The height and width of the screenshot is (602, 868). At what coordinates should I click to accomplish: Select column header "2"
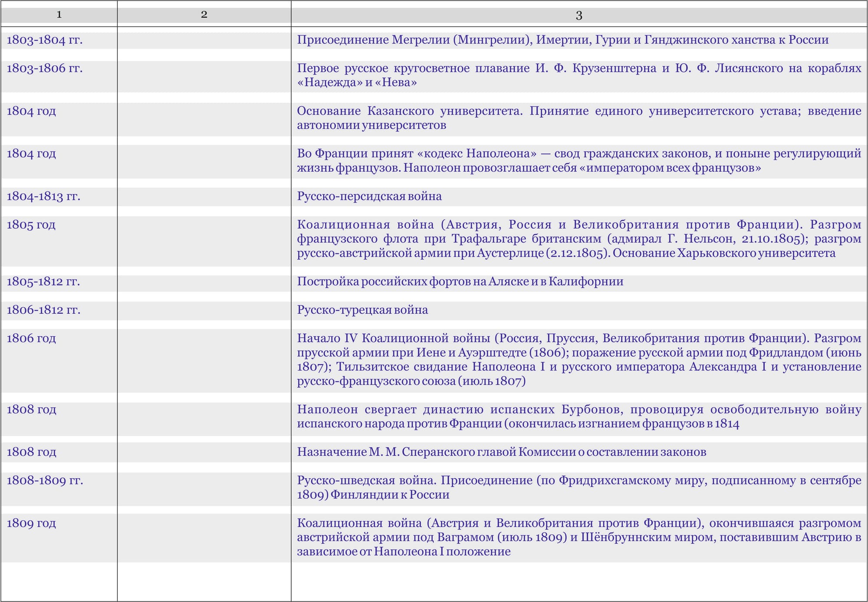(204, 15)
